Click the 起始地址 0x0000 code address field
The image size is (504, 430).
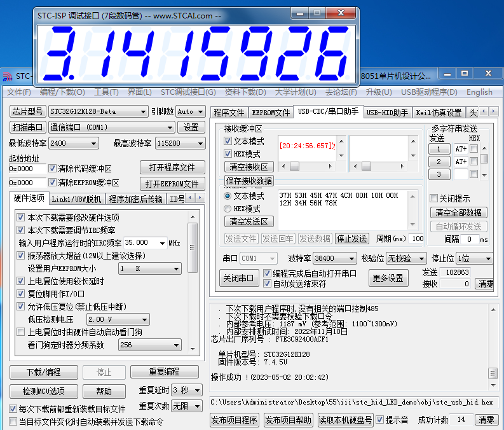27,169
